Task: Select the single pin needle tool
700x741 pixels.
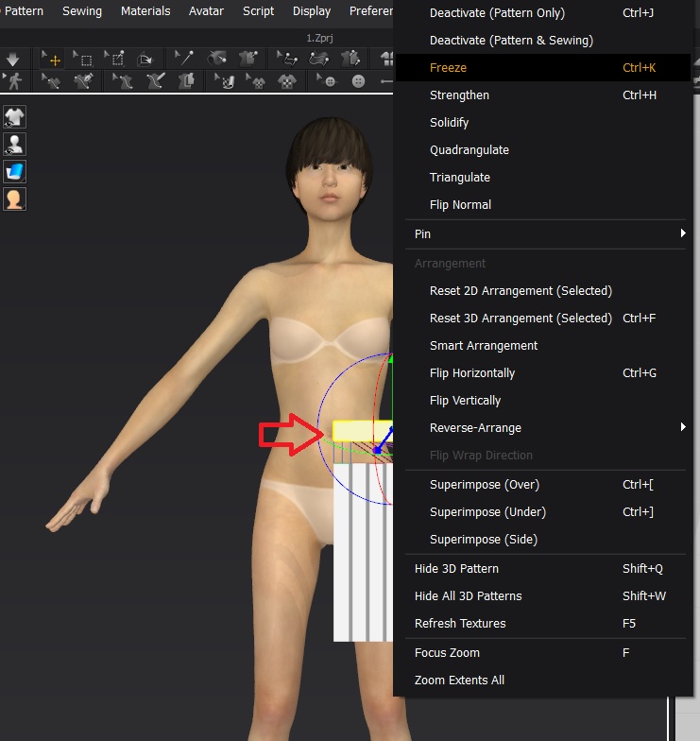Action: (x=183, y=59)
